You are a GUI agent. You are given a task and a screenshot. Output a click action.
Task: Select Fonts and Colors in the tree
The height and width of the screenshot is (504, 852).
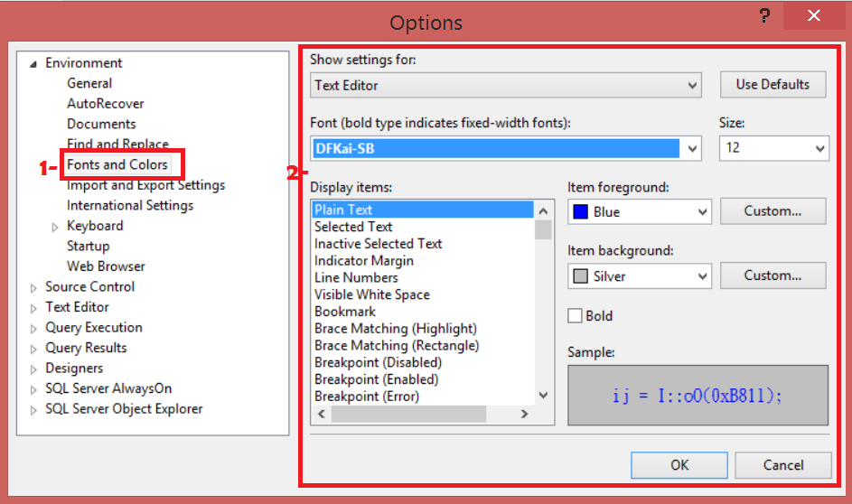pyautogui.click(x=117, y=164)
